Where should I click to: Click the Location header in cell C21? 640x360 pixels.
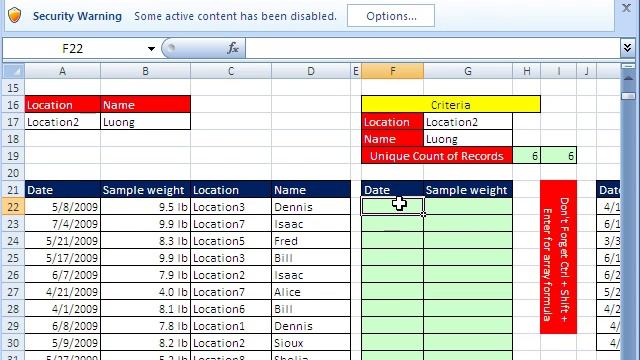click(x=231, y=190)
